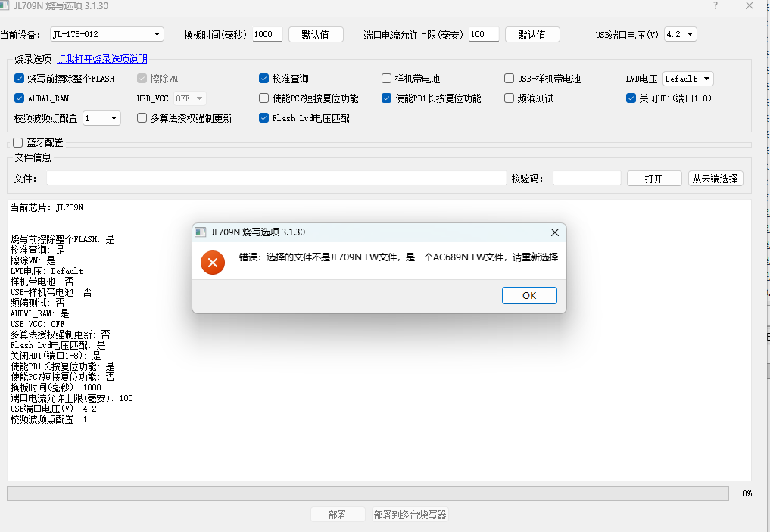The image size is (770, 532).
Task: Close the error dialog with X
Action: point(555,232)
